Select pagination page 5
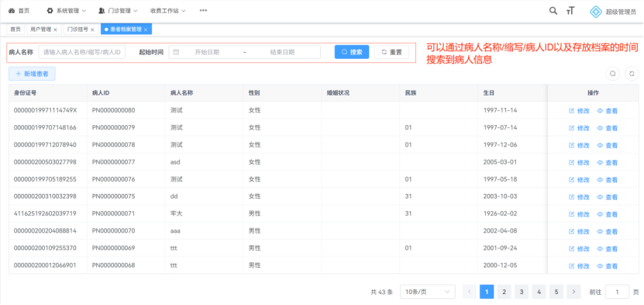The width and height of the screenshot is (644, 305). (556, 292)
